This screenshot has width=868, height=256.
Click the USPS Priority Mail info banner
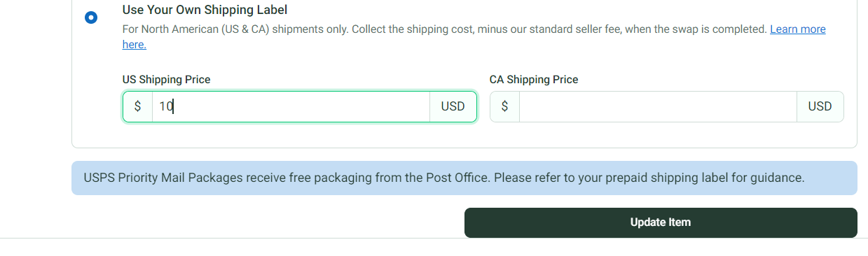pyautogui.click(x=464, y=178)
